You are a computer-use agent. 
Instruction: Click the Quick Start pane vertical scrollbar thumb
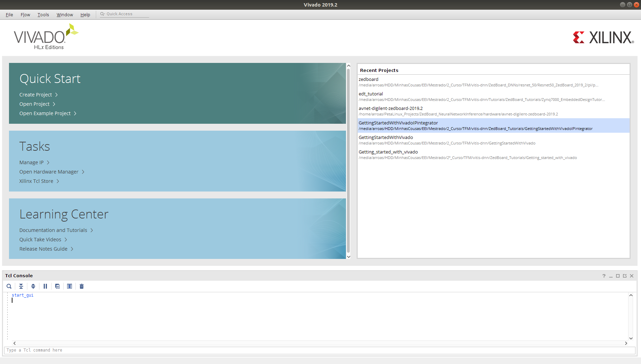[x=349, y=161]
